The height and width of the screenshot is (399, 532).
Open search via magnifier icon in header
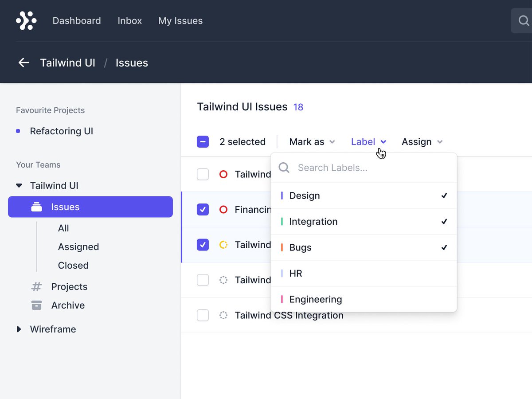(x=524, y=20)
